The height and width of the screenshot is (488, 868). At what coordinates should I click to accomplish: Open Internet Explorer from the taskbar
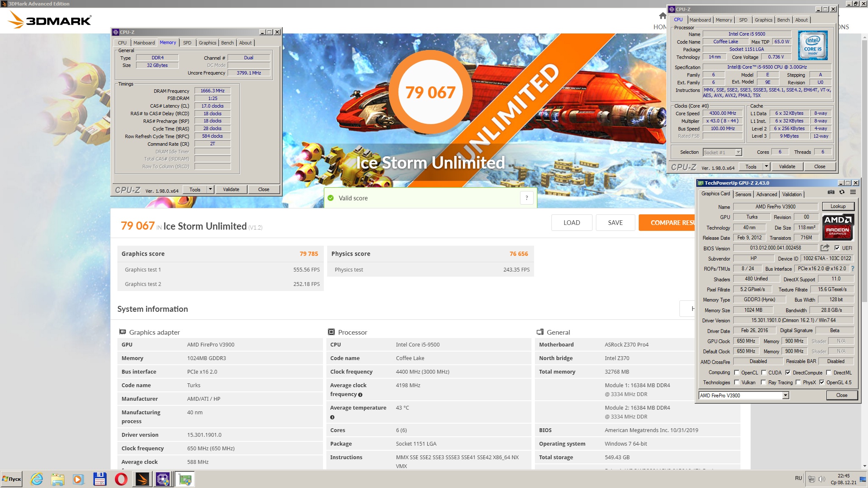(x=37, y=479)
